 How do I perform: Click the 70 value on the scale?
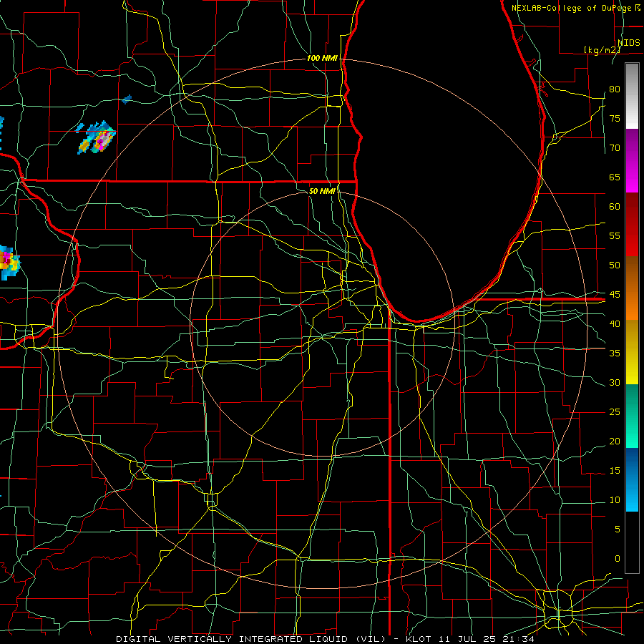click(615, 148)
